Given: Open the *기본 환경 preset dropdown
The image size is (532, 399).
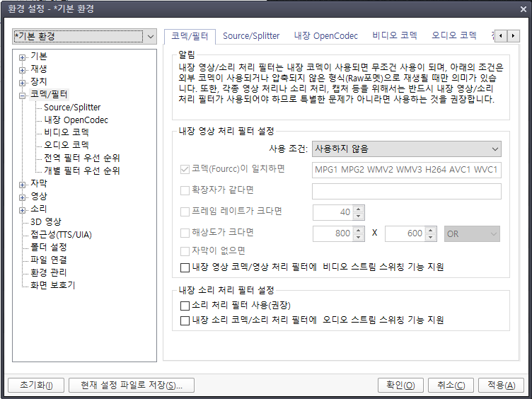Looking at the screenshot, I should 84,36.
